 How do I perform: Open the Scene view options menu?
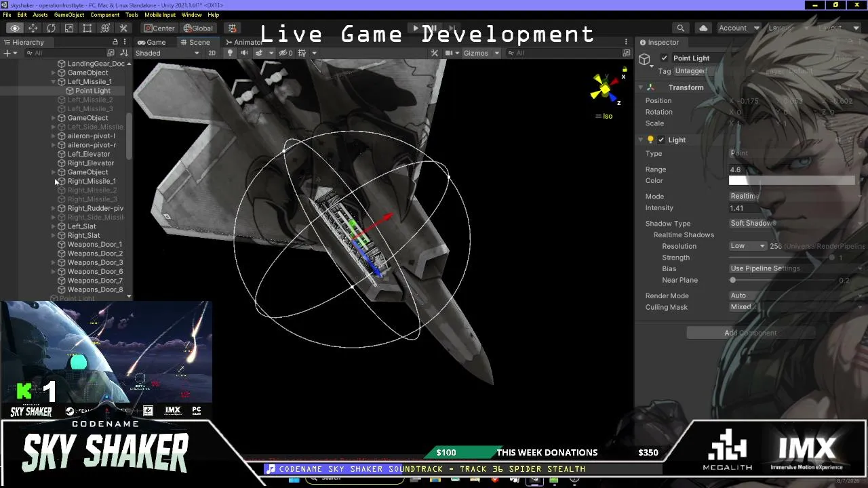click(x=626, y=42)
